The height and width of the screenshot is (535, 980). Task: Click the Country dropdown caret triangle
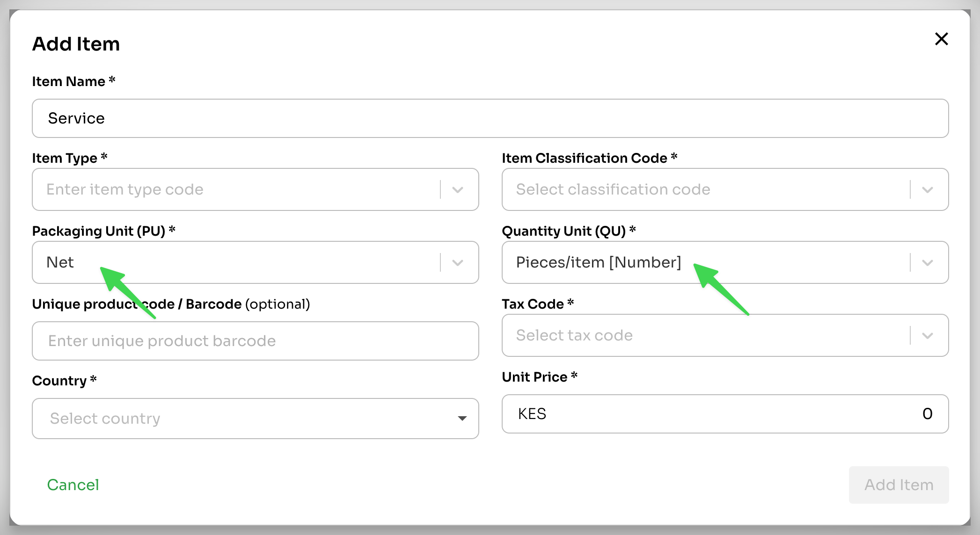462,419
